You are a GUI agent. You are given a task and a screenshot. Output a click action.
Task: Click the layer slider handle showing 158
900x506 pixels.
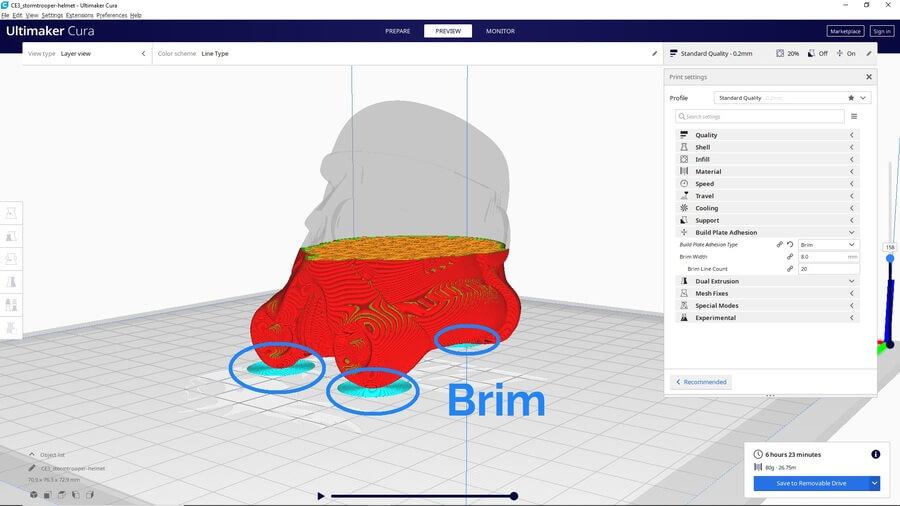[890, 258]
